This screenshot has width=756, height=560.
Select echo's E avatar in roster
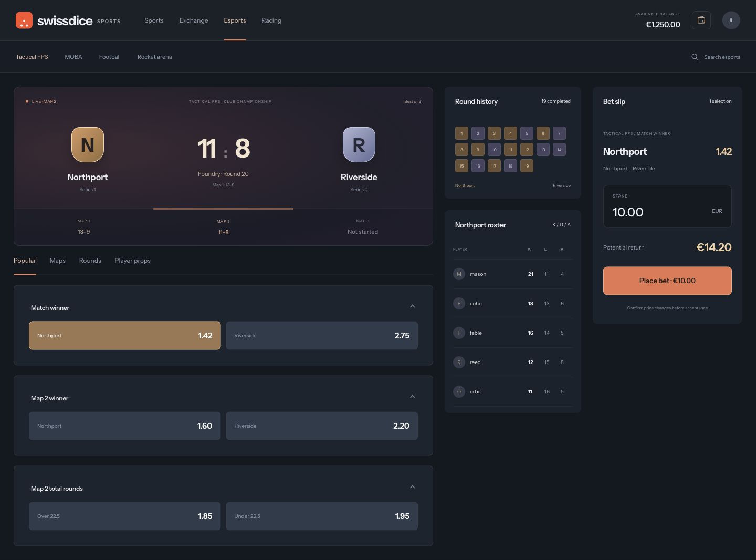point(459,303)
